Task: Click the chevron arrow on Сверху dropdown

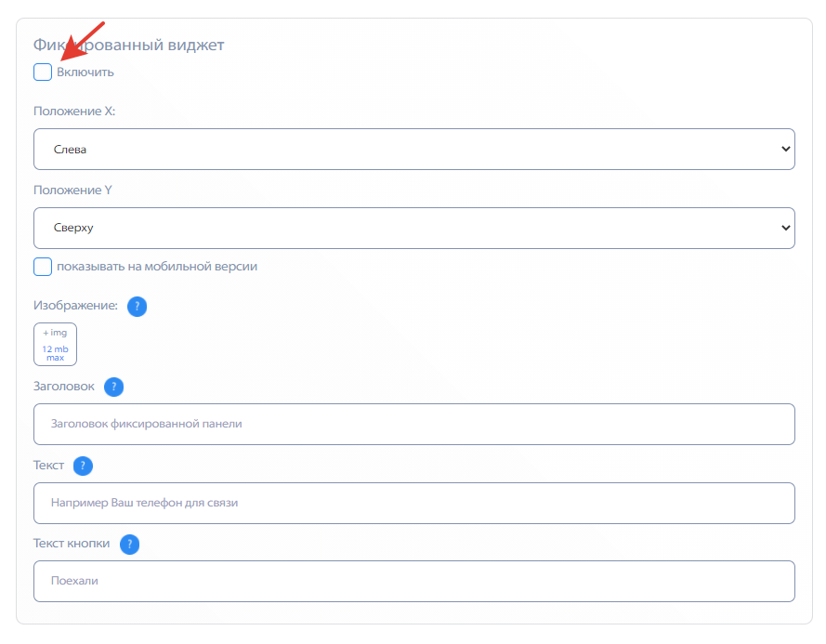Action: click(785, 229)
